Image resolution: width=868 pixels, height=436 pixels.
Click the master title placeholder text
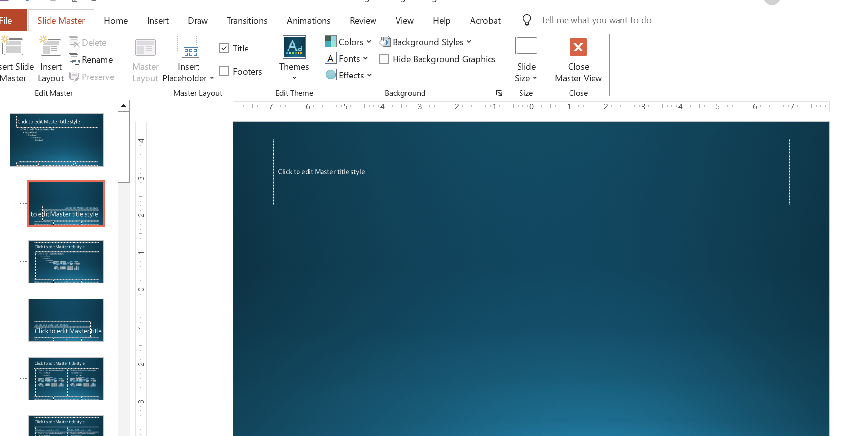pos(322,172)
